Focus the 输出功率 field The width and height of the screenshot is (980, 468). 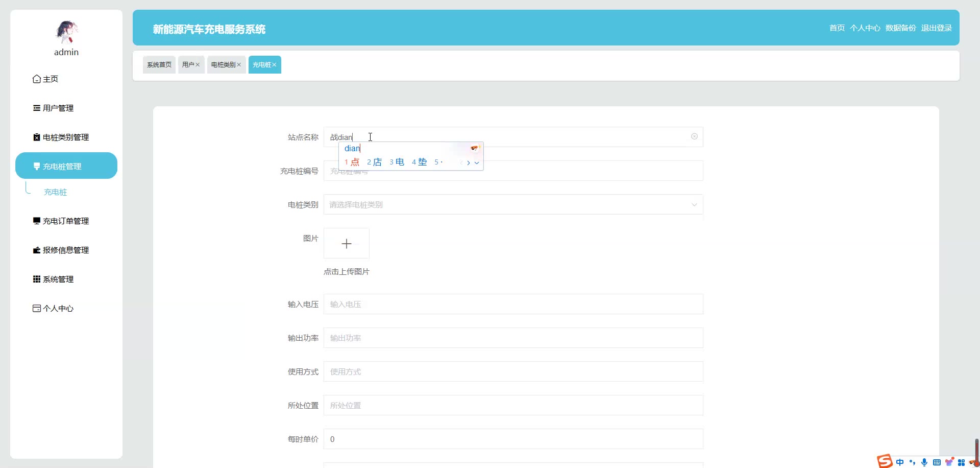coord(513,338)
